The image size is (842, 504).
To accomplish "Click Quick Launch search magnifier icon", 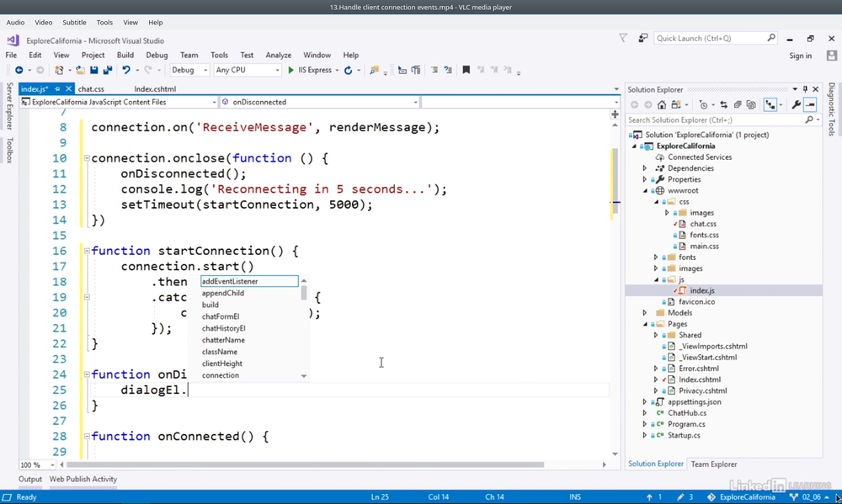I will (x=771, y=38).
